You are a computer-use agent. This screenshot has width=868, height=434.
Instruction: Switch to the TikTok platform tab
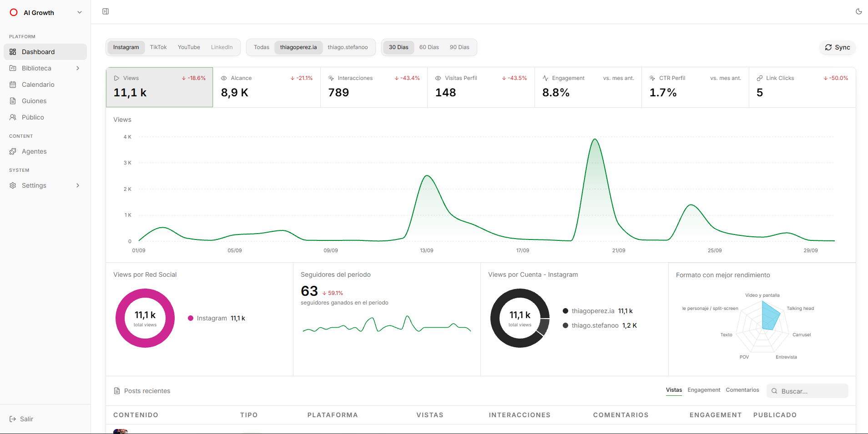[x=158, y=47]
